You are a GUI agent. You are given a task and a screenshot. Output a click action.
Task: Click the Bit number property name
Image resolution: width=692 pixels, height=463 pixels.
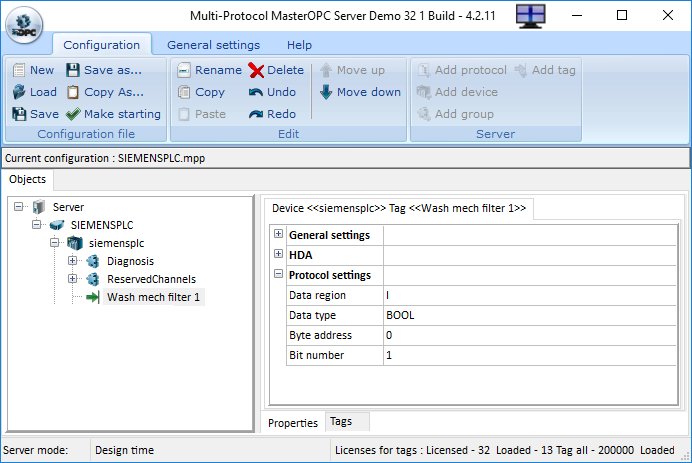[316, 355]
